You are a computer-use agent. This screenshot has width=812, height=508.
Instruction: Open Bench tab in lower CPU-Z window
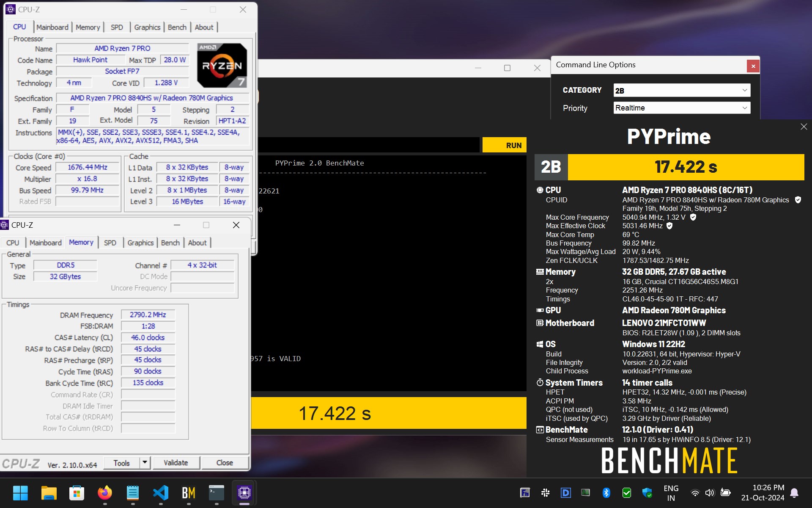point(170,243)
